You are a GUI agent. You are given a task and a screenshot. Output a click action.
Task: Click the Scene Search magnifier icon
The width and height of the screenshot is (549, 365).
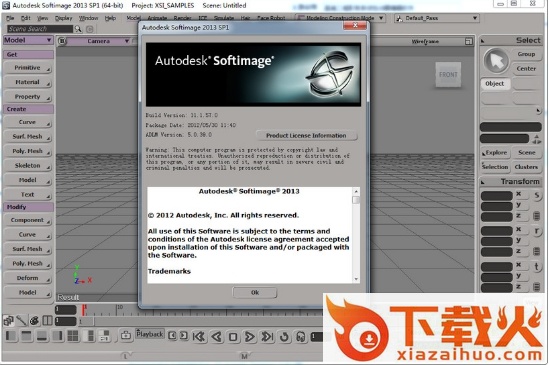click(x=78, y=29)
